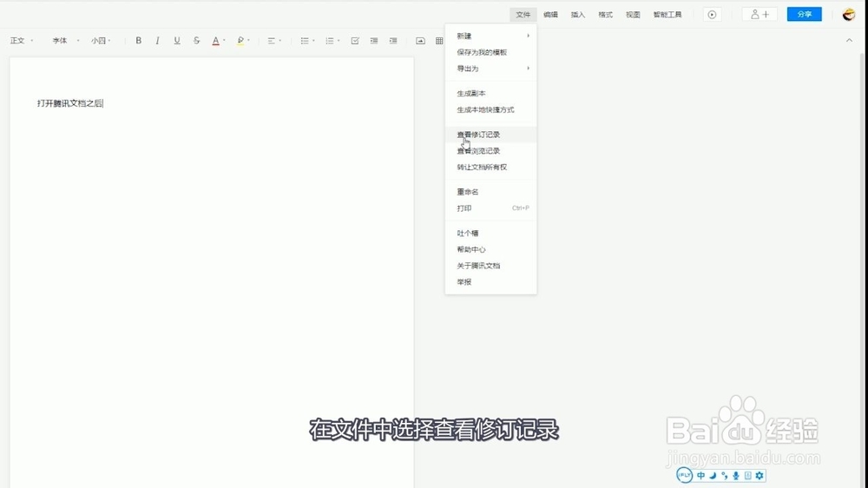
Task: Open the 插入 menu
Action: [578, 15]
